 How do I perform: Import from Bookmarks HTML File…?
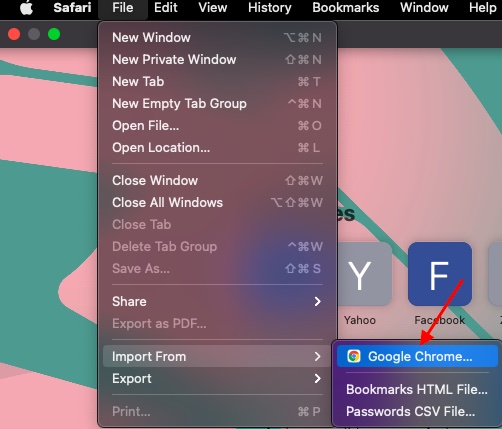tap(418, 389)
